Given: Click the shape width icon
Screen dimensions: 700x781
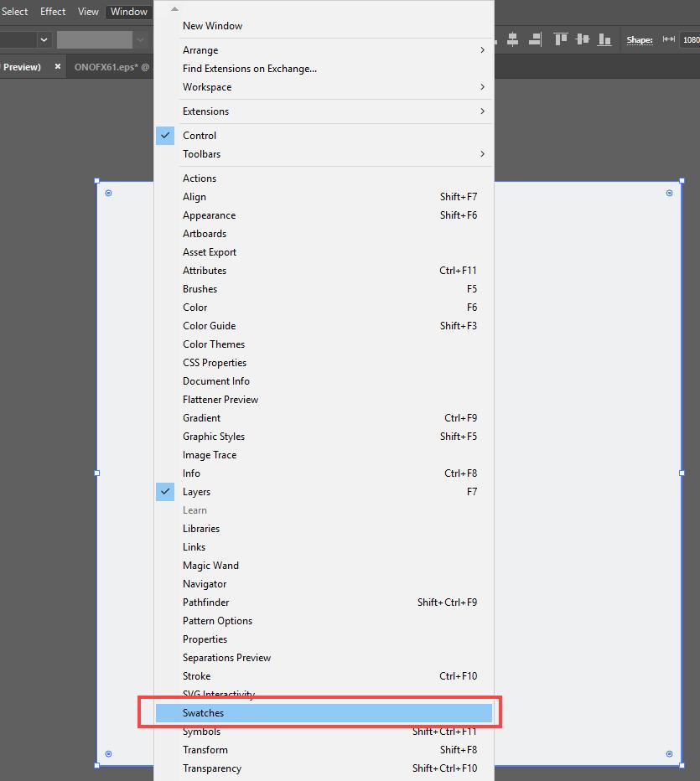Looking at the screenshot, I should click(669, 39).
